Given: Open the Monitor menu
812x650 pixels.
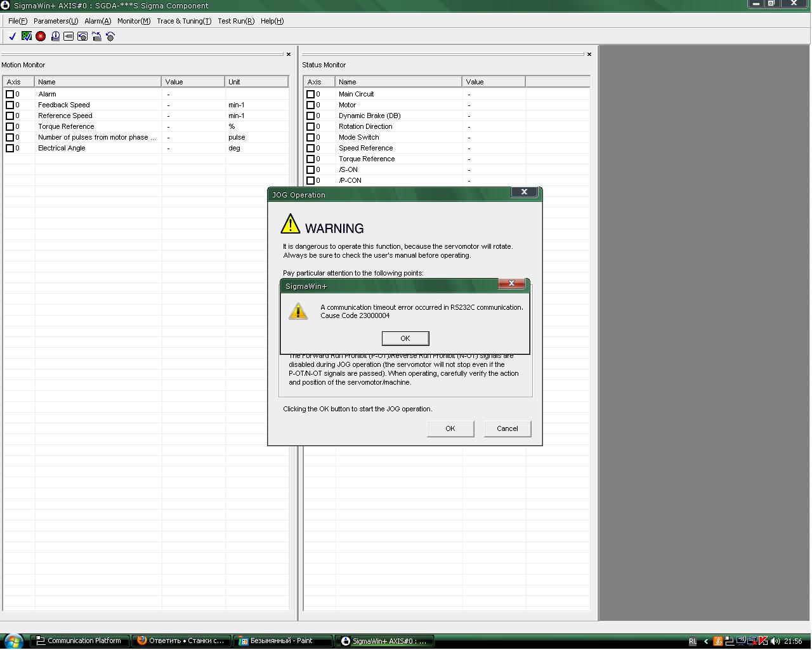Looking at the screenshot, I should click(134, 21).
